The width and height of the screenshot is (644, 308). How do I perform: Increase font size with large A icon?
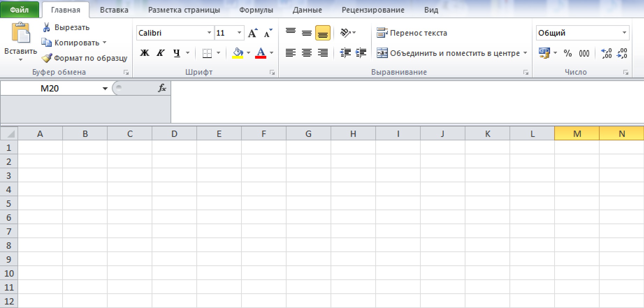coord(253,33)
